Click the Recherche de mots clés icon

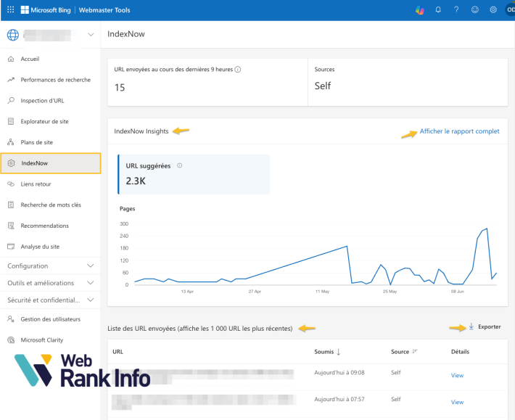point(11,205)
